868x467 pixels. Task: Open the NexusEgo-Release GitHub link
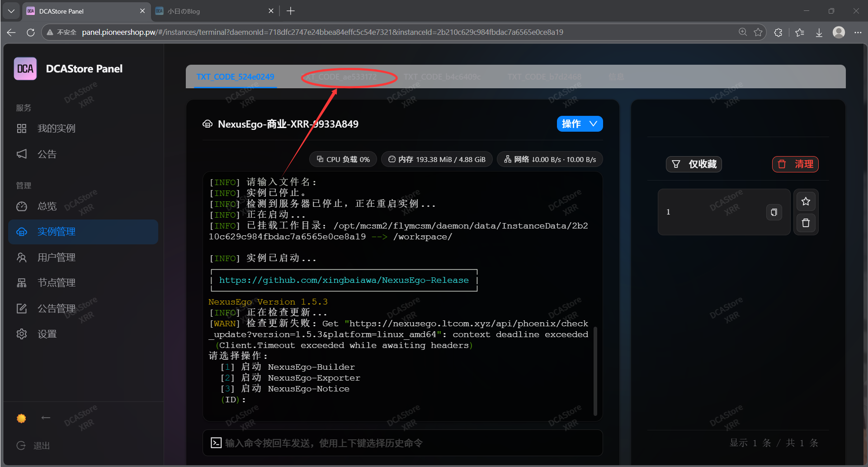[x=344, y=280]
